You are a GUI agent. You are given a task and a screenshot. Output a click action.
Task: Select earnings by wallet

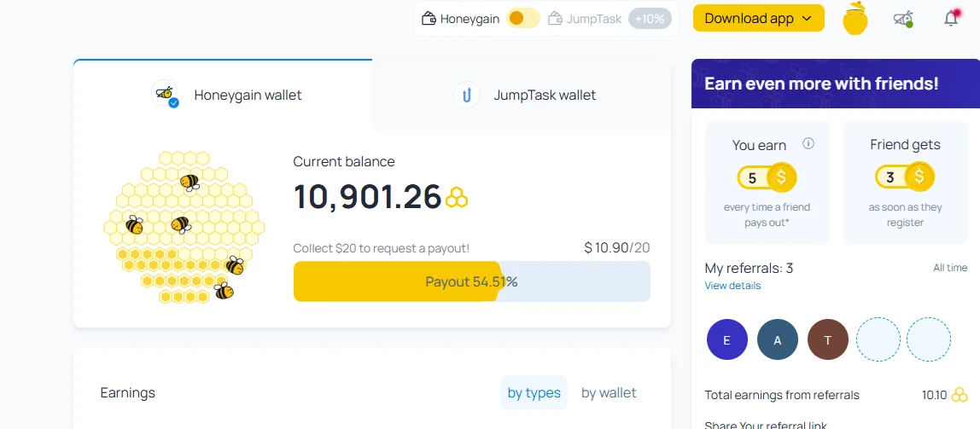pos(609,393)
